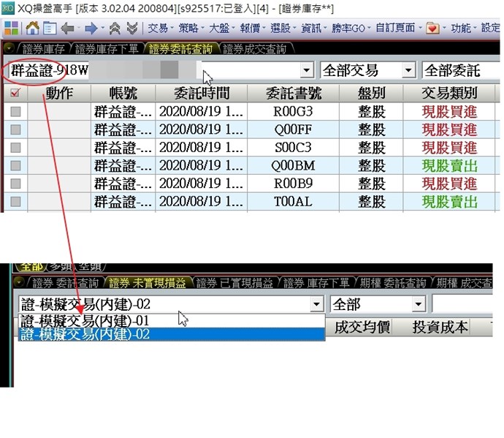Switch to the 證券 已實現損益 tab
The image size is (504, 438).
(x=234, y=283)
